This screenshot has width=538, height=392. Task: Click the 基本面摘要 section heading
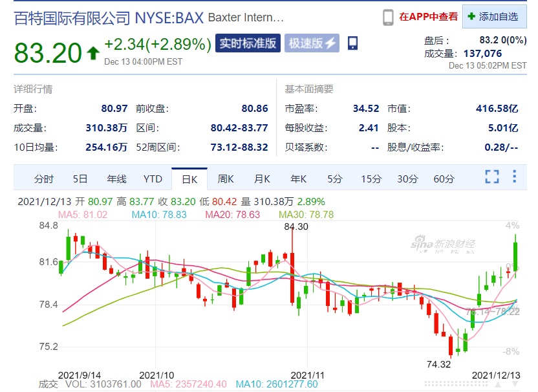coord(309,89)
